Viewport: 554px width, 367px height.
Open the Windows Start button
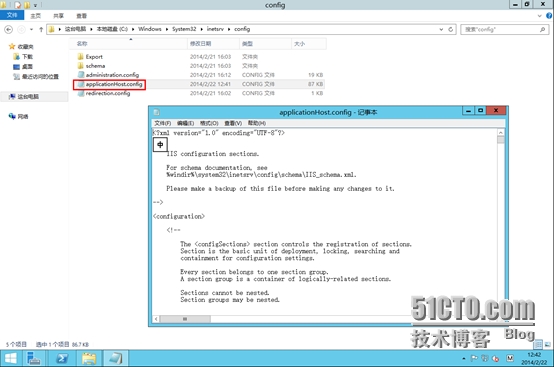[11, 359]
